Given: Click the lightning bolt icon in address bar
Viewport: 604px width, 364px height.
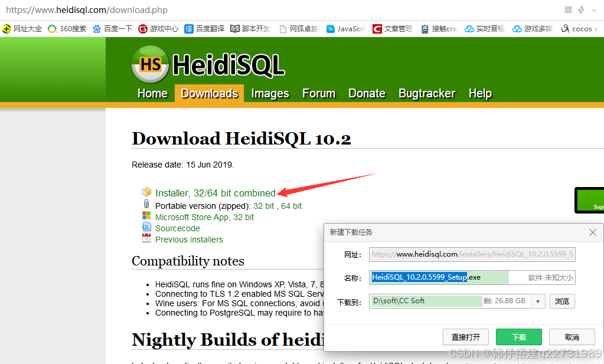Looking at the screenshot, I should [x=582, y=10].
